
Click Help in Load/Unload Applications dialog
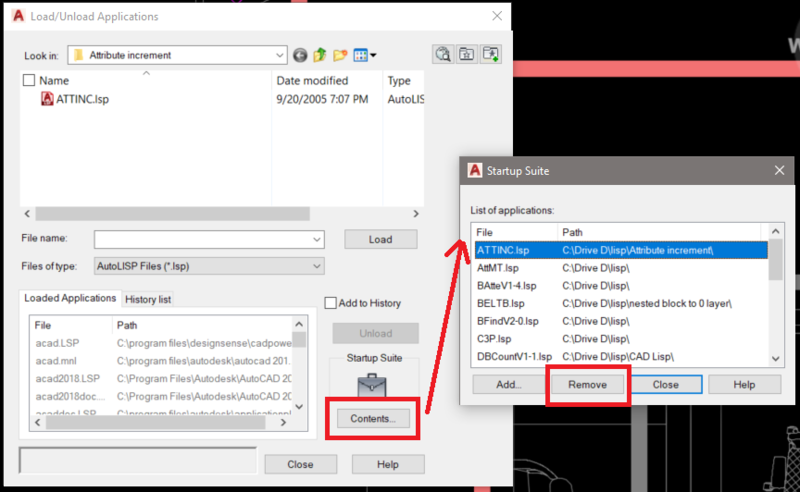[388, 464]
